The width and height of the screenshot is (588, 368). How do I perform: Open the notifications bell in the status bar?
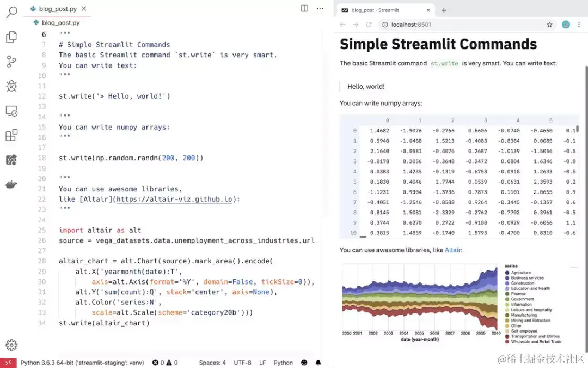pyautogui.click(x=318, y=363)
